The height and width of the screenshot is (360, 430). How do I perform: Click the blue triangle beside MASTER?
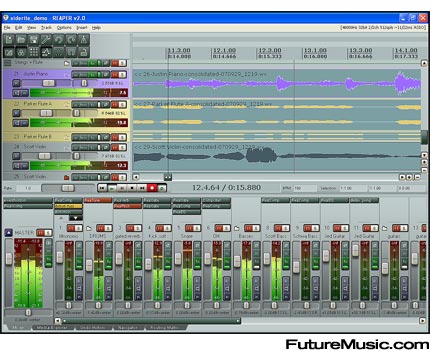[9, 233]
